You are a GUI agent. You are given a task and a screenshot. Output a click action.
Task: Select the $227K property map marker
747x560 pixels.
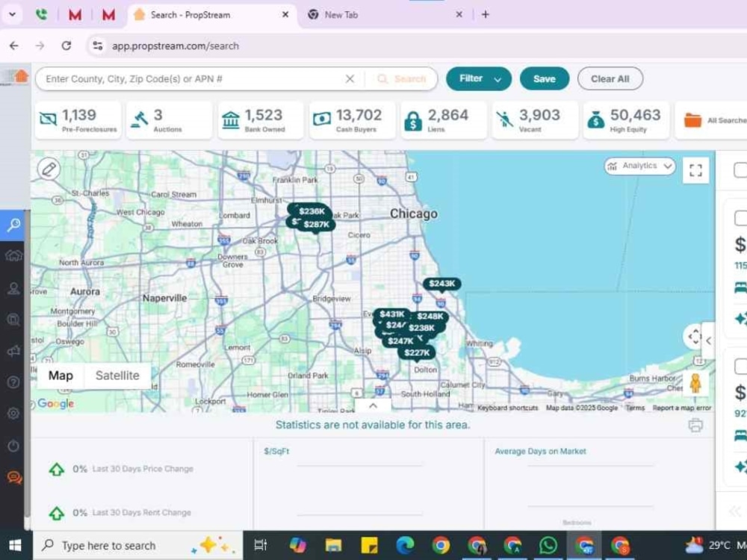coord(417,353)
